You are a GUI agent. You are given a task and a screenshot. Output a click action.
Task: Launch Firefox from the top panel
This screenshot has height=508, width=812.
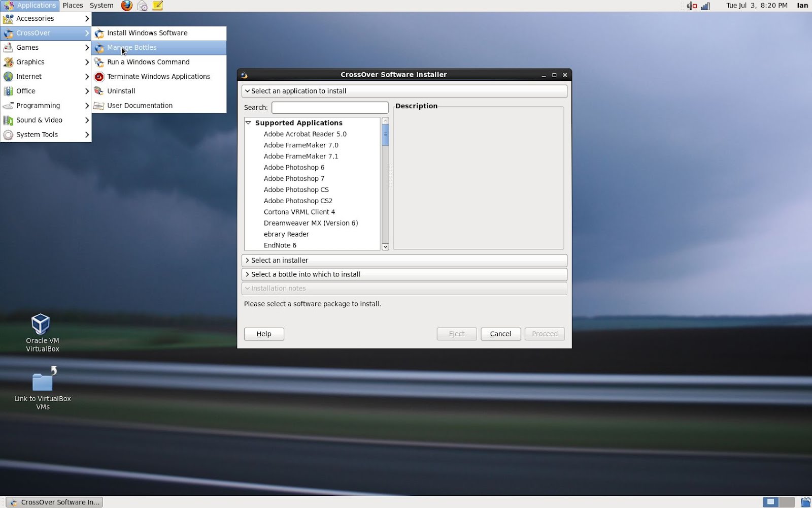pos(127,6)
